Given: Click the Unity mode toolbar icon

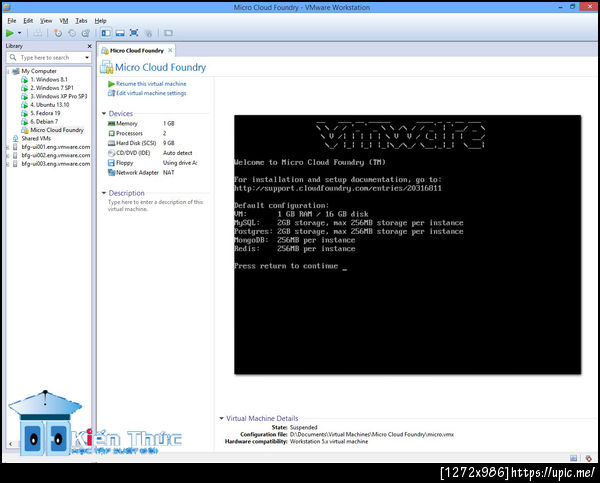Looking at the screenshot, I should click(x=148, y=34).
